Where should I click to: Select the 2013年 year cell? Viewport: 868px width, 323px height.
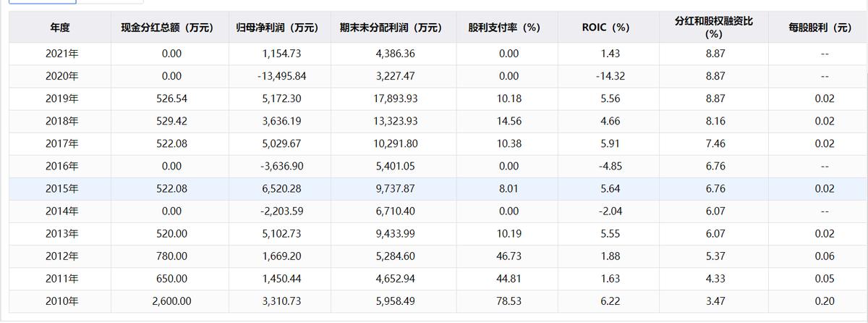[x=61, y=234]
